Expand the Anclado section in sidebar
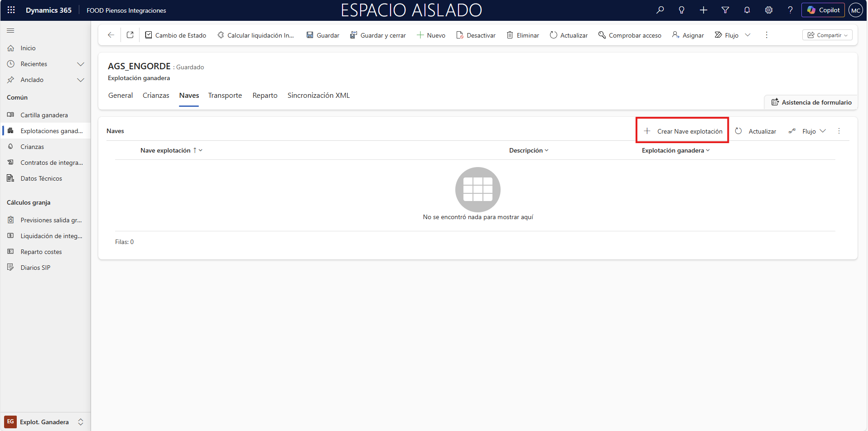 [x=81, y=80]
